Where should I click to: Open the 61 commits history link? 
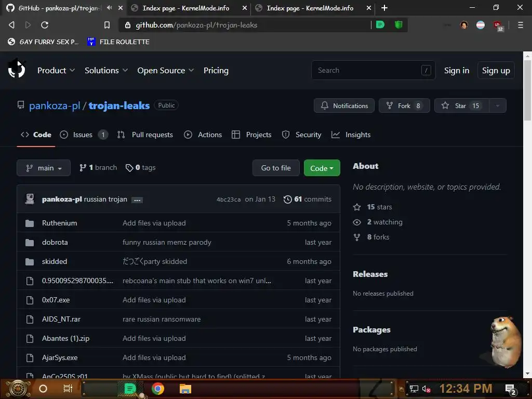308,199
